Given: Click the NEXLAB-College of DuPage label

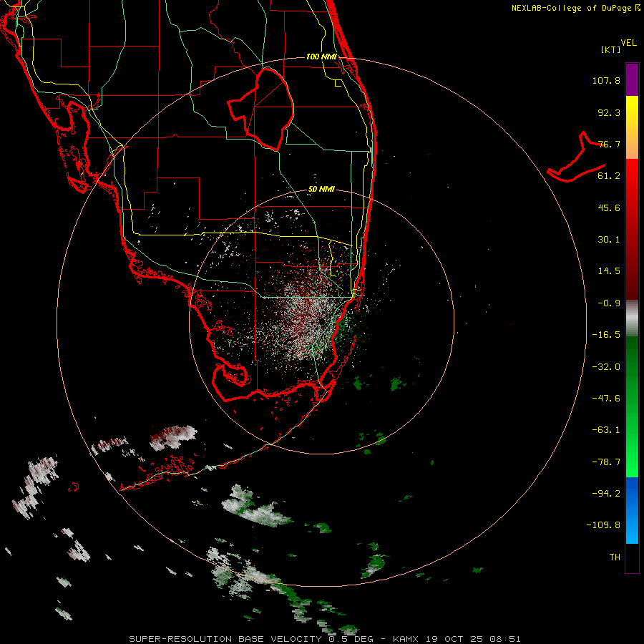Looking at the screenshot, I should click(x=572, y=8).
